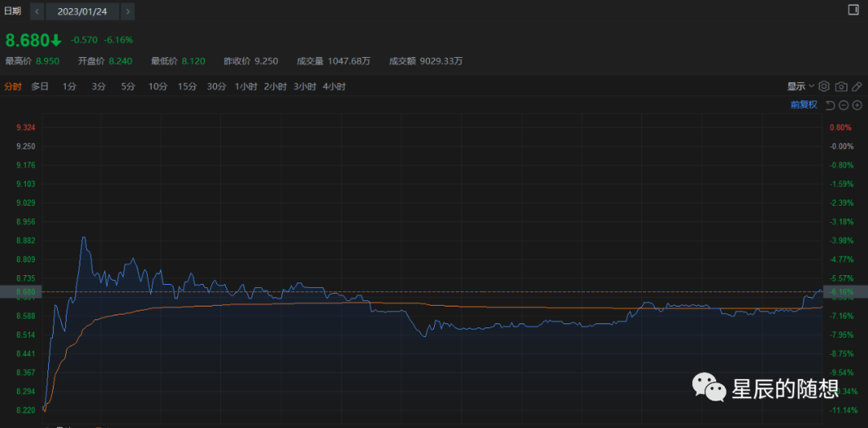
Task: Select 10分 interval tab
Action: coord(158,87)
